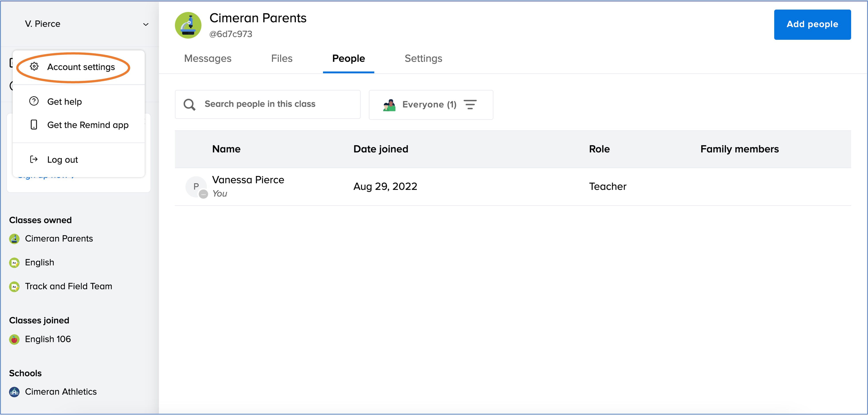This screenshot has height=415, width=868.
Task: Open the English class in sidebar
Action: (x=39, y=263)
